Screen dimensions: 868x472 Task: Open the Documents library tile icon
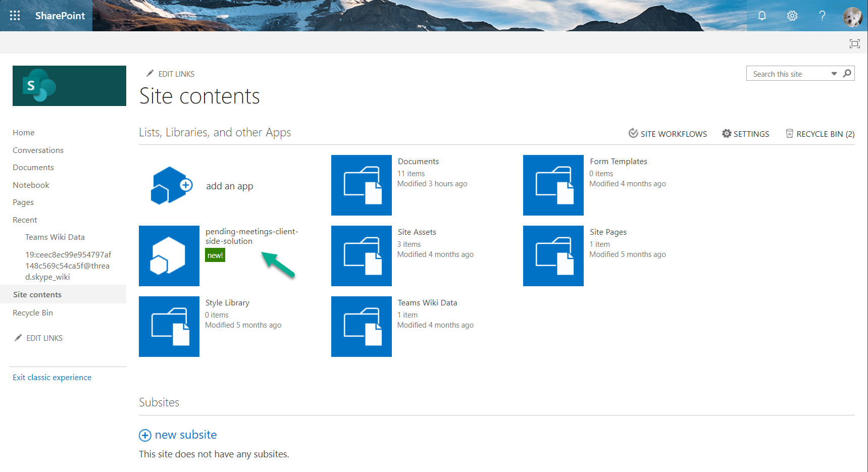[362, 185]
